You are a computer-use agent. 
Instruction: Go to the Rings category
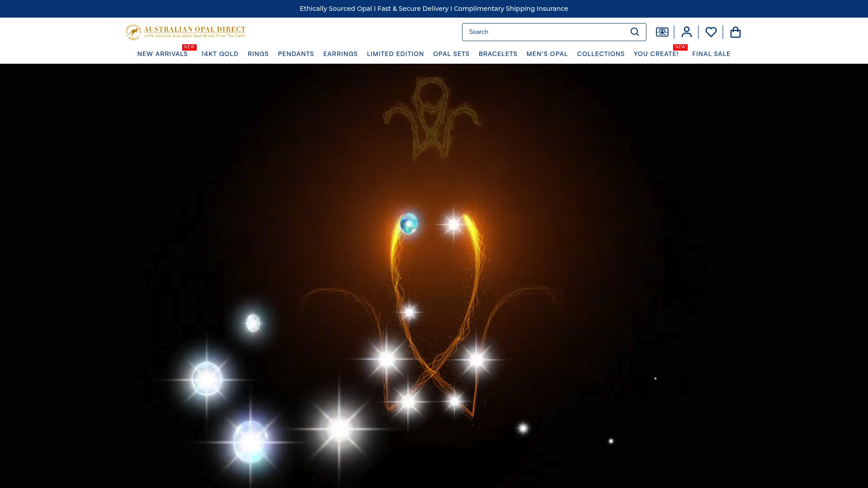tap(258, 54)
